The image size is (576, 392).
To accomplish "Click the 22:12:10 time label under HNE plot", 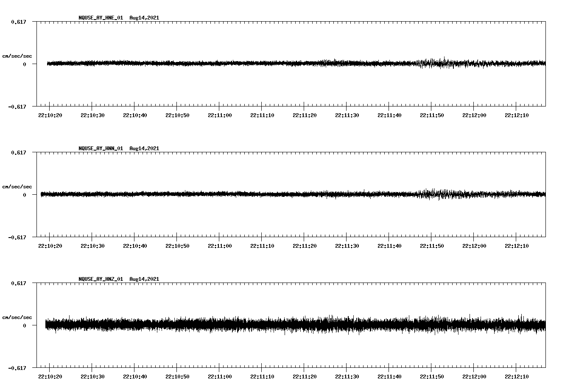I will 517,115.
